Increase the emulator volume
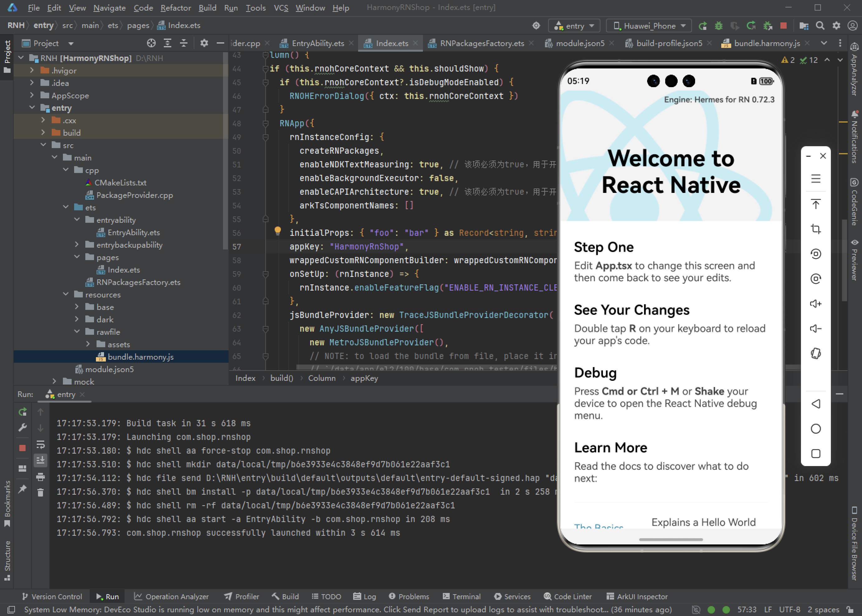862x616 pixels. coord(815,304)
